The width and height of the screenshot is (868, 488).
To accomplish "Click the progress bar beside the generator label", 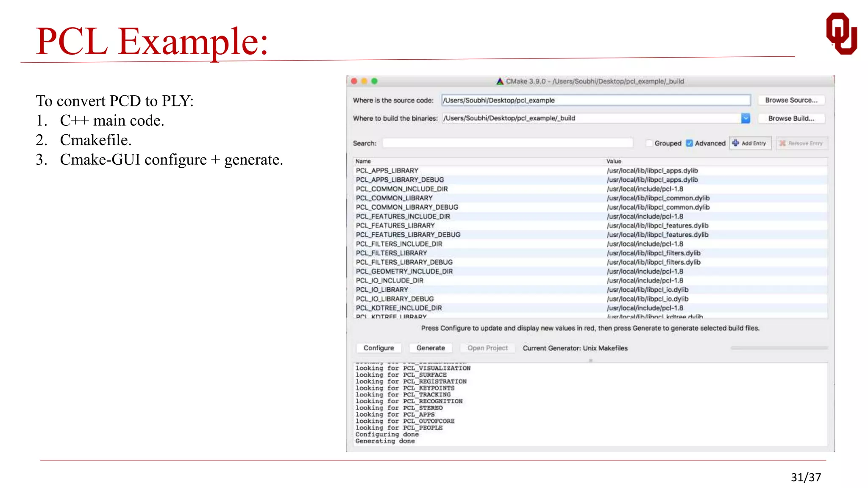I will 779,348.
